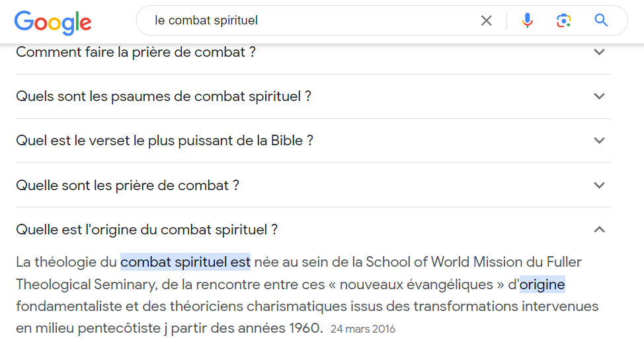Click highlighted phrase 'combat spirituel est'
The height and width of the screenshot is (342, 644).
tap(185, 262)
